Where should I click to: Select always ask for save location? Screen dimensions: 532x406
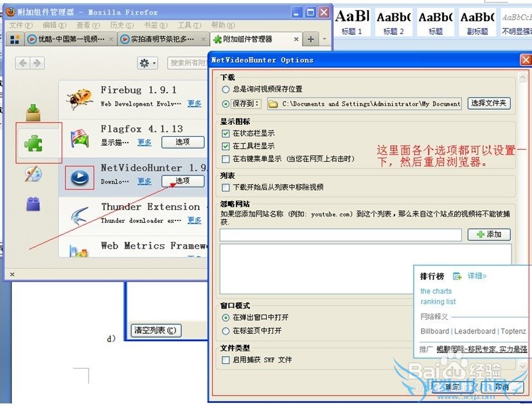[226, 89]
